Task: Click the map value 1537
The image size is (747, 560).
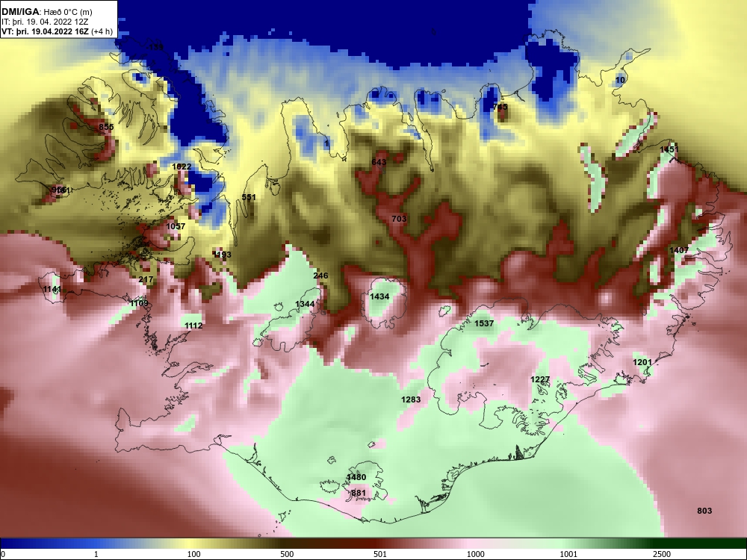Action: click(484, 324)
